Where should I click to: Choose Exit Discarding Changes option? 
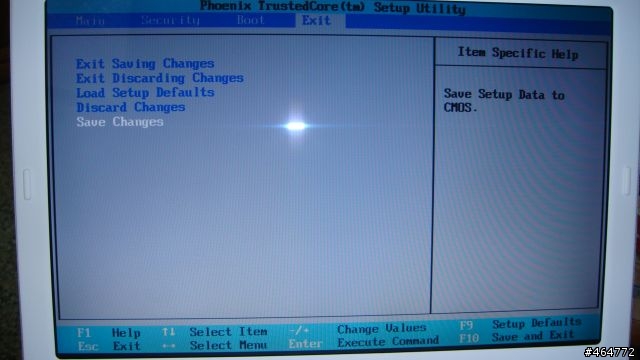pos(160,78)
